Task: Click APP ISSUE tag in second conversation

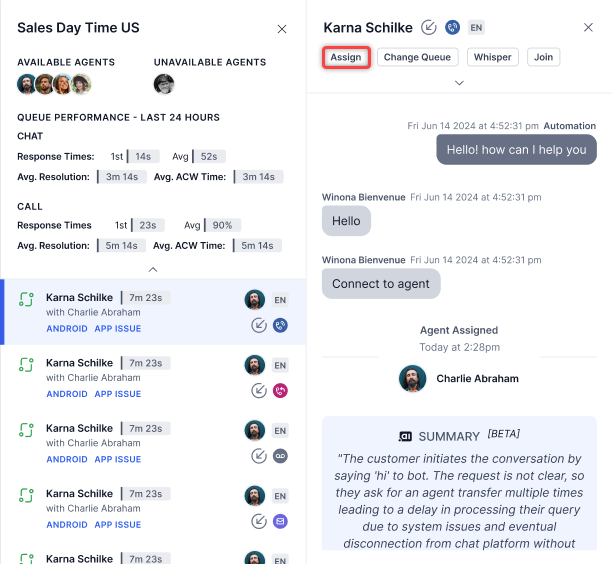Action: pyautogui.click(x=117, y=394)
